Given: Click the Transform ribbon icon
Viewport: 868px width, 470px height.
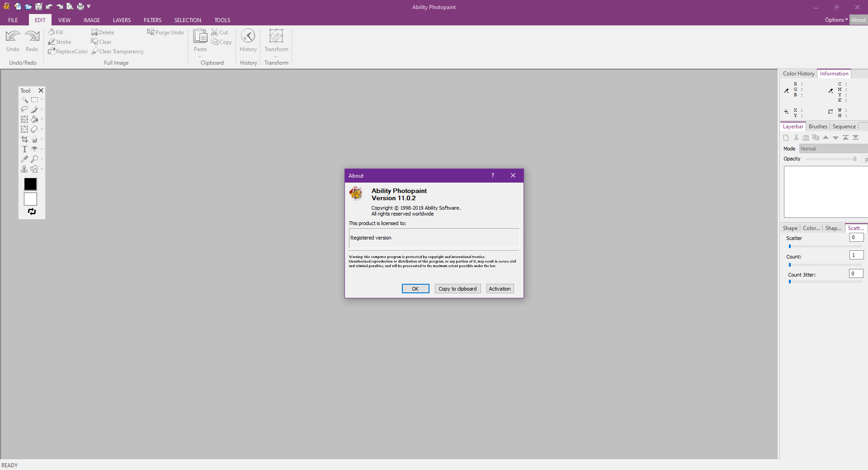Looking at the screenshot, I should click(x=276, y=36).
